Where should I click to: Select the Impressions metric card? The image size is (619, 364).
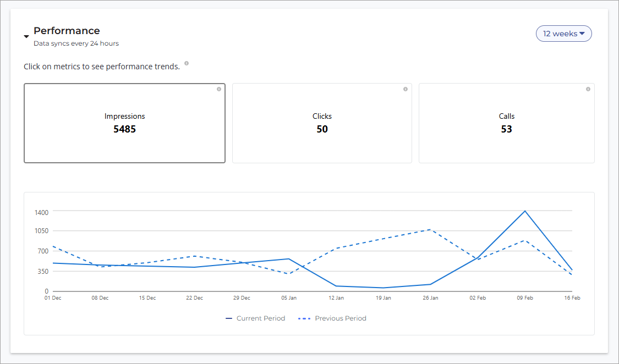coord(124,123)
